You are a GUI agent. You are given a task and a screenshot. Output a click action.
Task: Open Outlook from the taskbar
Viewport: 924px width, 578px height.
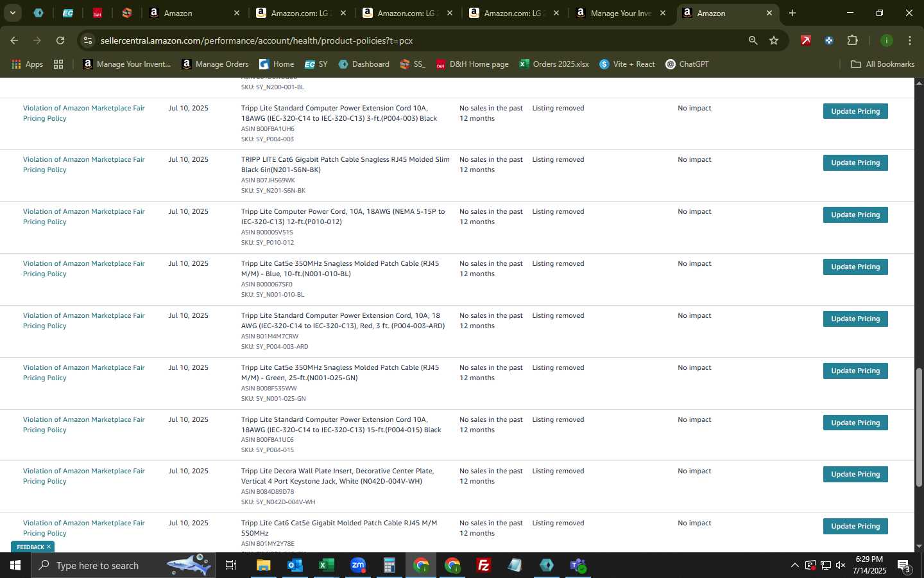click(295, 565)
